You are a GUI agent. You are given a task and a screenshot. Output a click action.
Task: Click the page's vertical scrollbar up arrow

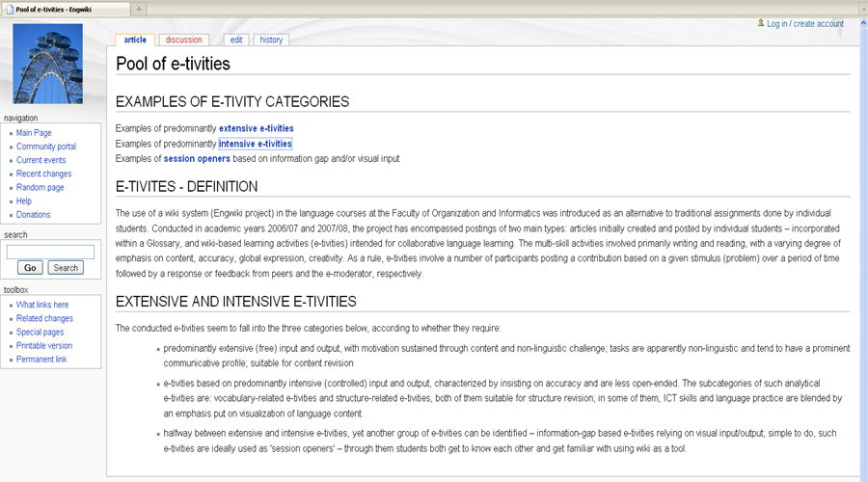click(863, 23)
